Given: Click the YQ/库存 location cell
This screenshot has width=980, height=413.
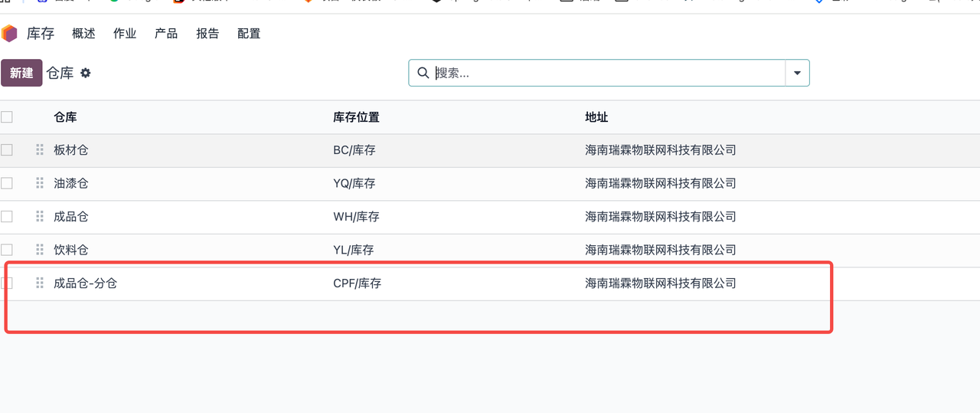Looking at the screenshot, I should tap(354, 183).
